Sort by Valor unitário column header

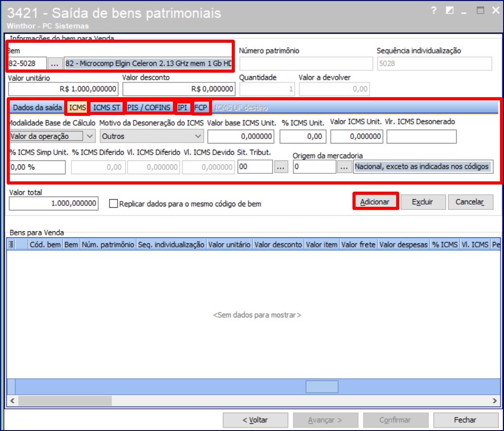point(229,245)
